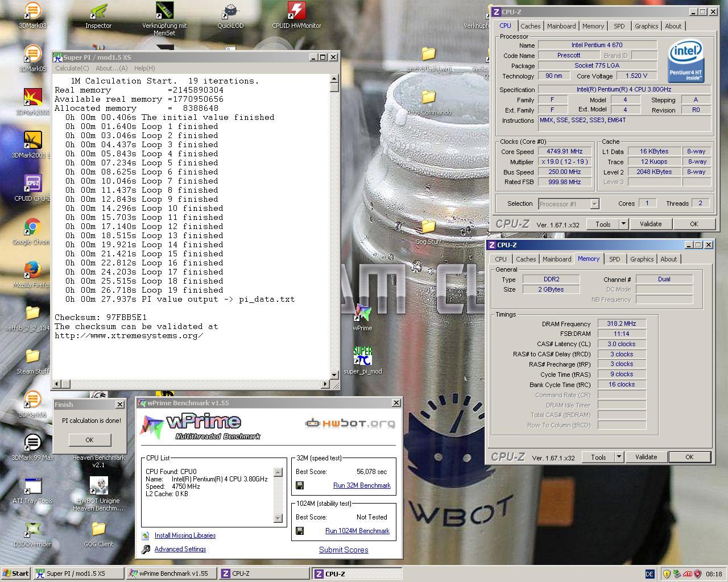Open wPrime Advanced Settings link
The width and height of the screenshot is (728, 582).
coord(180,549)
